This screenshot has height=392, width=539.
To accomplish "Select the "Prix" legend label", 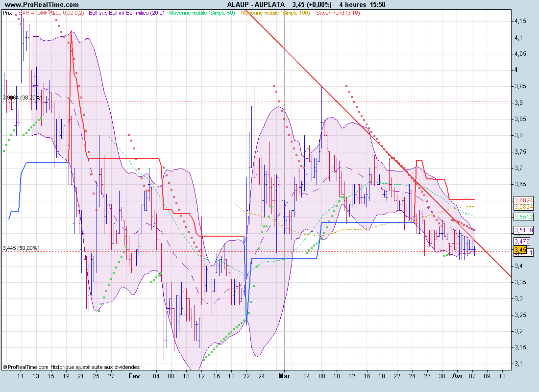I will coord(7,13).
